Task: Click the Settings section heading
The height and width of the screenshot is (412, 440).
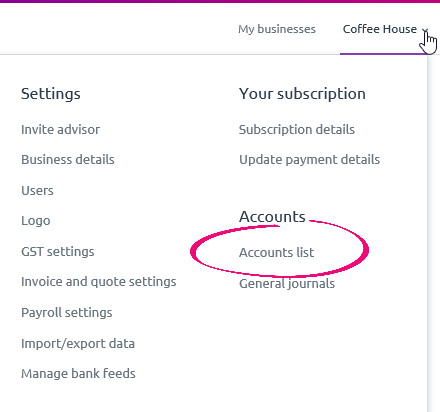Action: 51,94
